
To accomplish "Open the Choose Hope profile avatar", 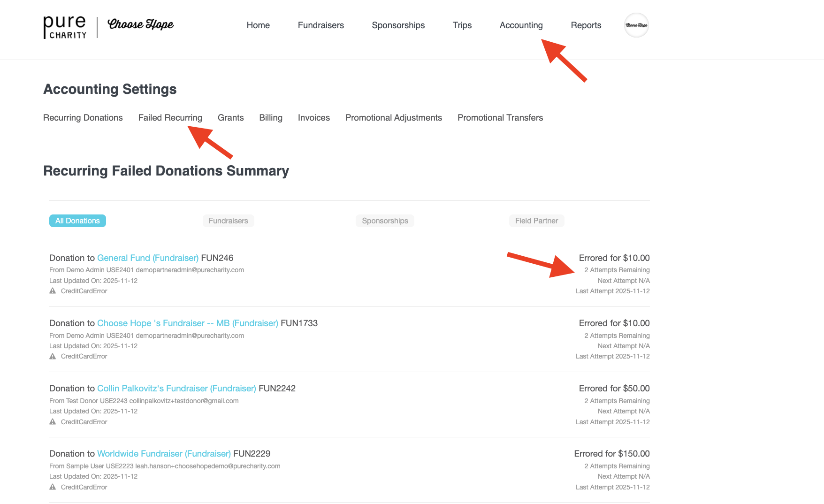I will 636,25.
